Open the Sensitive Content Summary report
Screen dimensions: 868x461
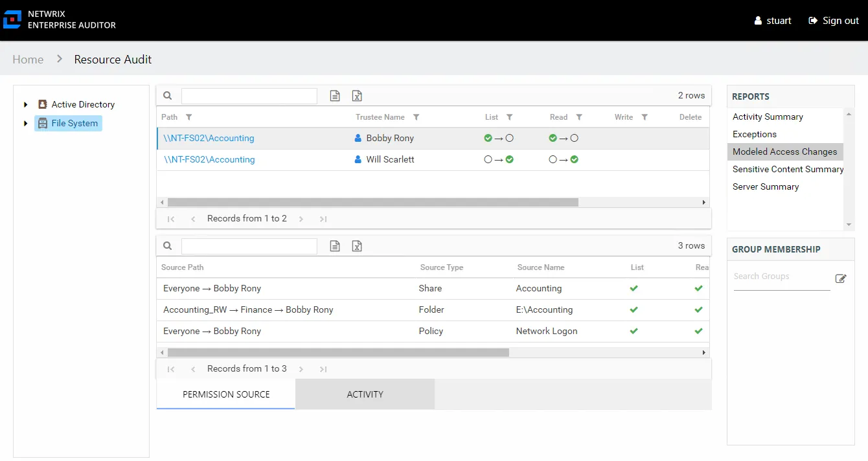point(788,169)
